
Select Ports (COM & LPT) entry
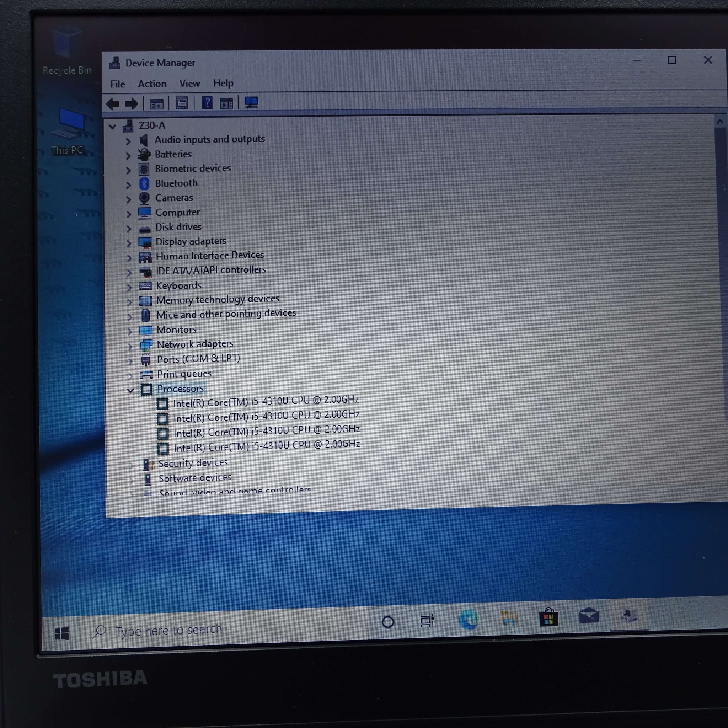click(x=198, y=358)
